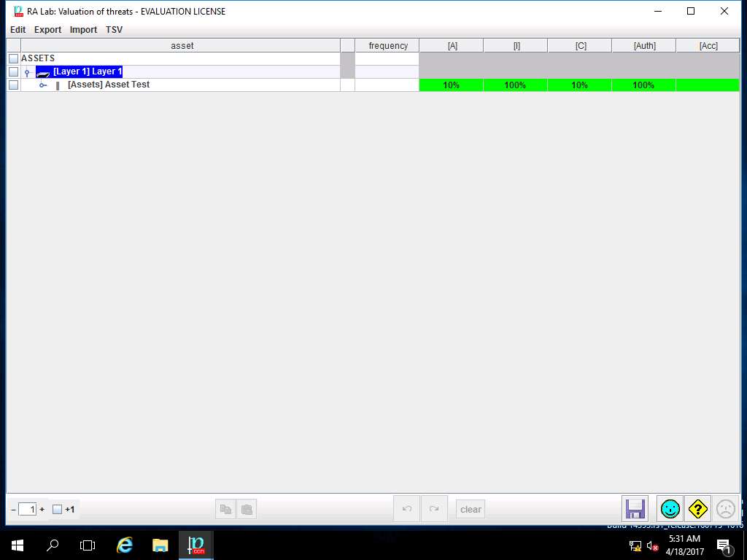Viewport: 747px width, 560px height.
Task: Click the asset column header
Action: click(x=181, y=46)
